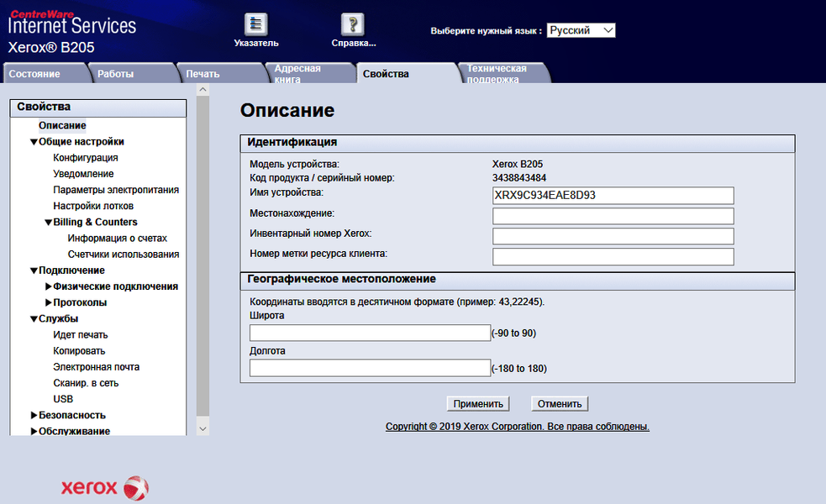Screen dimensions: 826x504
Task: Open Настройки лотков in the sidebar
Action: point(93,206)
